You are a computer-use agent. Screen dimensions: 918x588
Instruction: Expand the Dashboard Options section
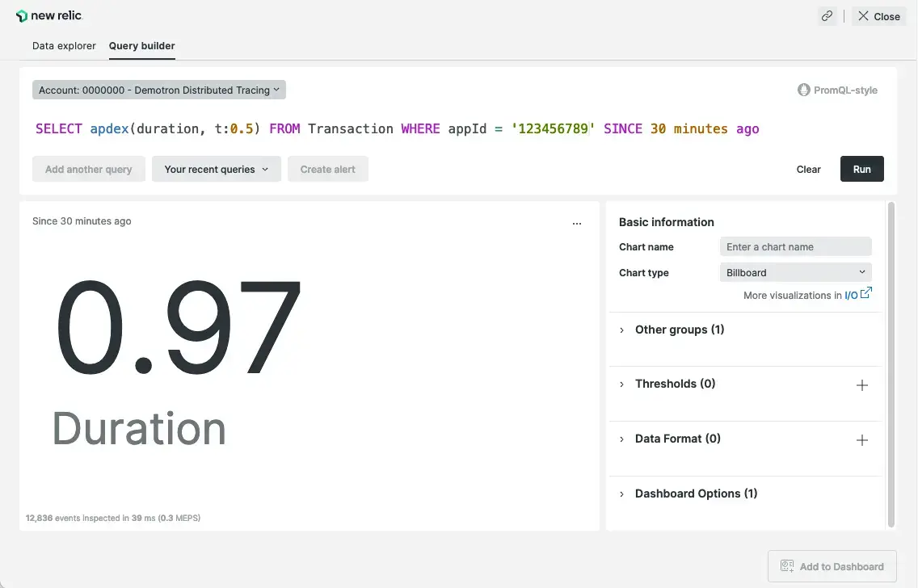click(696, 493)
